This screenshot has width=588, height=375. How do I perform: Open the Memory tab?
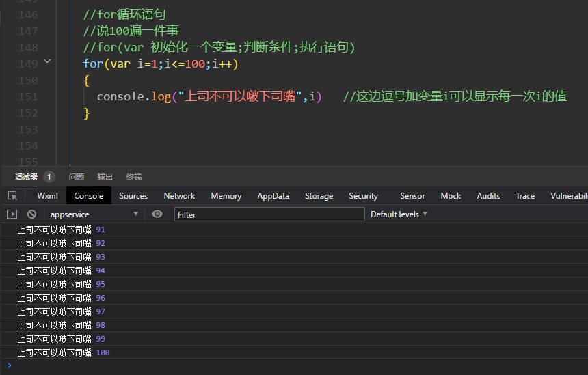226,196
